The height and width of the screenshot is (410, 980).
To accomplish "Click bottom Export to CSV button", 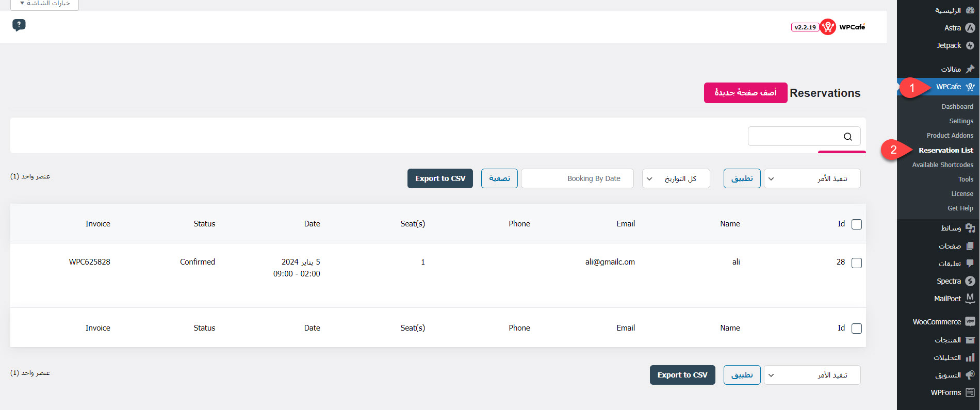I will pos(682,375).
